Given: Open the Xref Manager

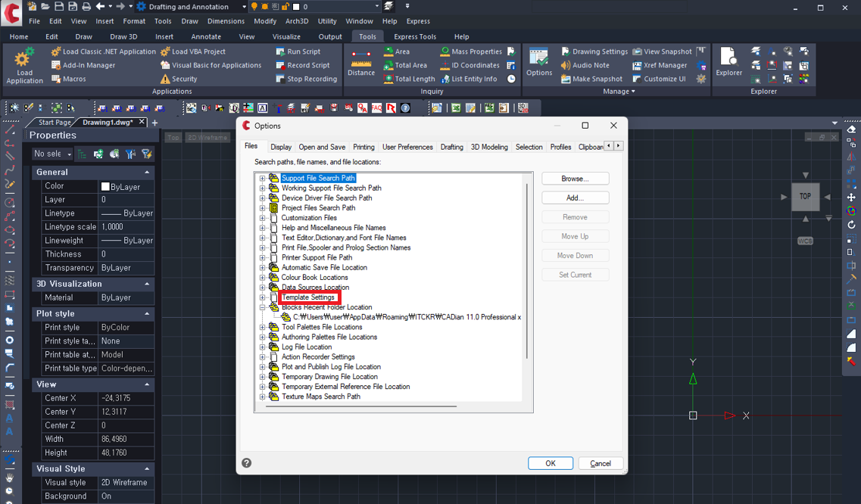Looking at the screenshot, I should click(x=637, y=65).
